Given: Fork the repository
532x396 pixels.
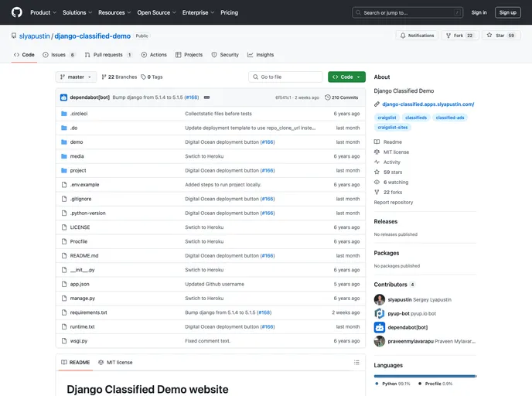Looking at the screenshot, I should pos(460,36).
